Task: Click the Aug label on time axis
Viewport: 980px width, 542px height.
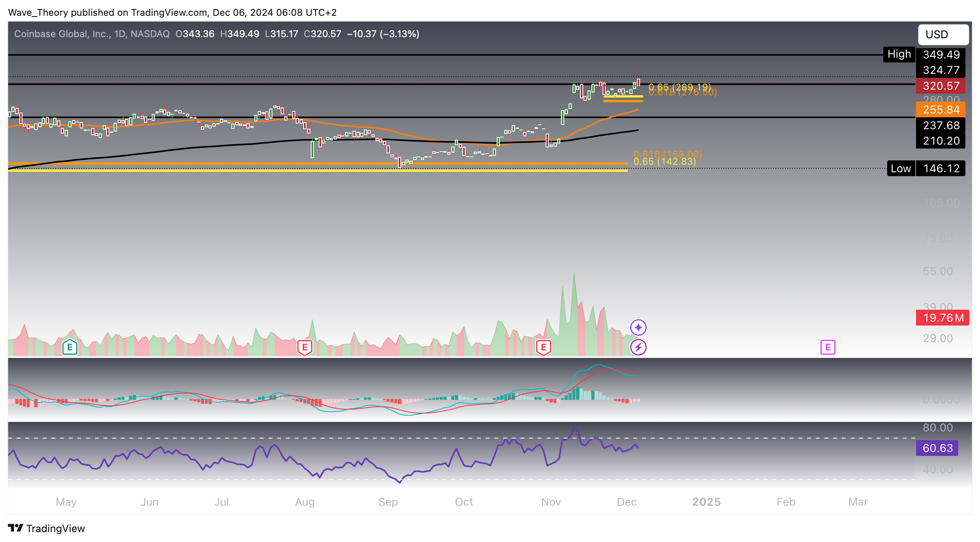Action: click(305, 502)
